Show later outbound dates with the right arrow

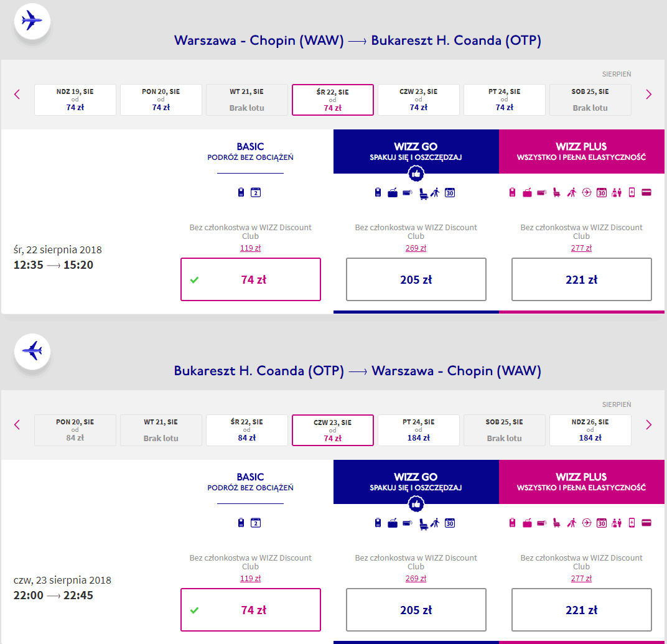649,95
